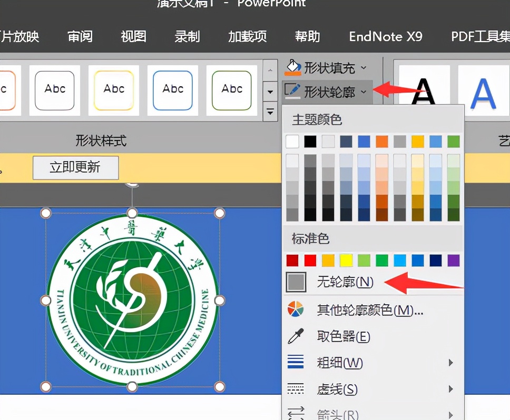
Task: Click the Shape Outline pen icon
Action: [x=292, y=91]
